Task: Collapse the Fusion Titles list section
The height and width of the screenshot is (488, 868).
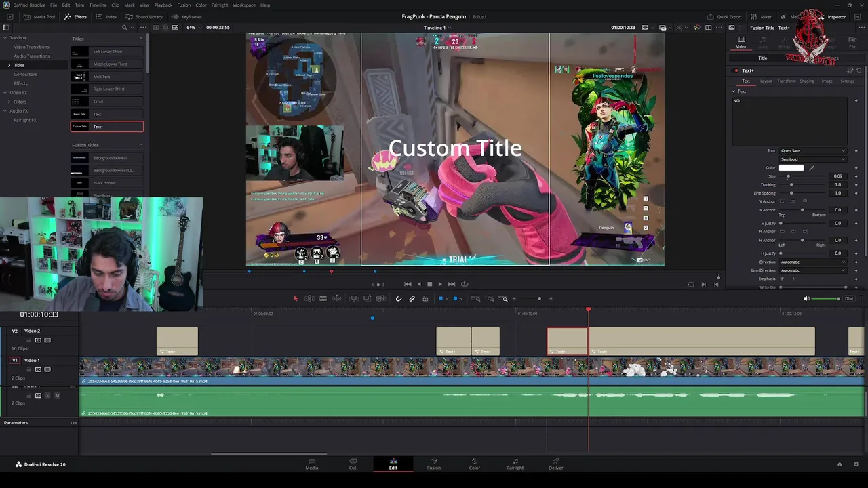Action: (140, 145)
